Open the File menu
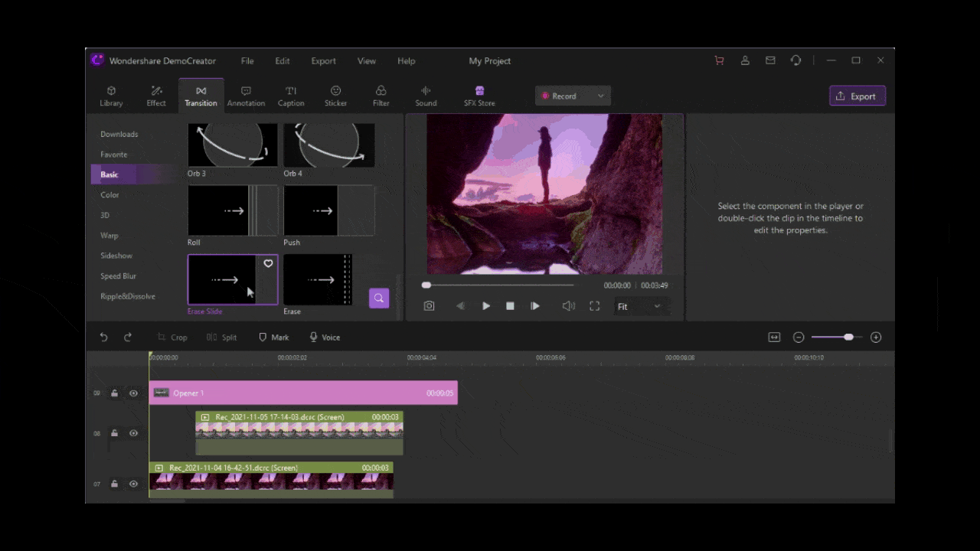 point(247,61)
